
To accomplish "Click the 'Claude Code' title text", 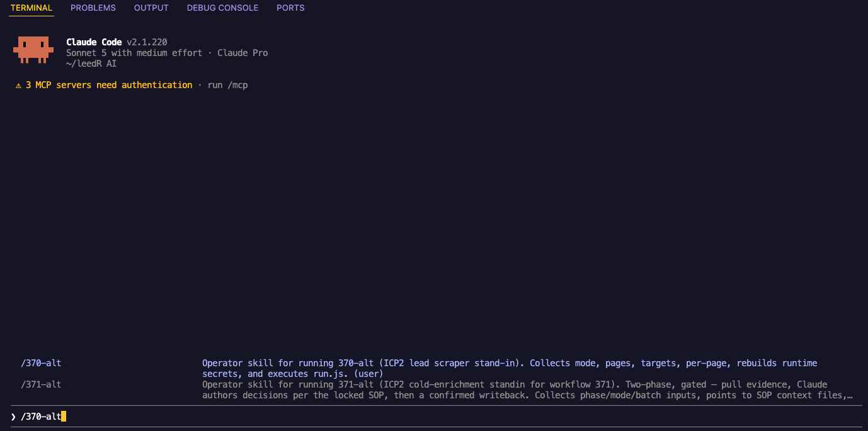I will click(x=94, y=42).
